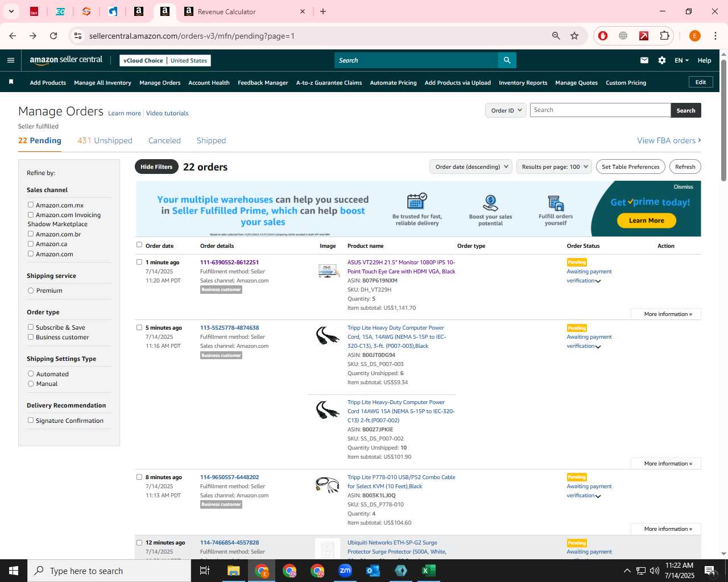Open the Results per page dropdown

point(554,167)
